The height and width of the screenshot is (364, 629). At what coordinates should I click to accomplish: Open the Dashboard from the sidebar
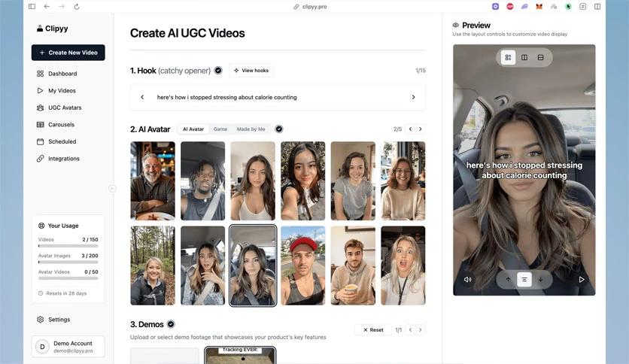(62, 74)
